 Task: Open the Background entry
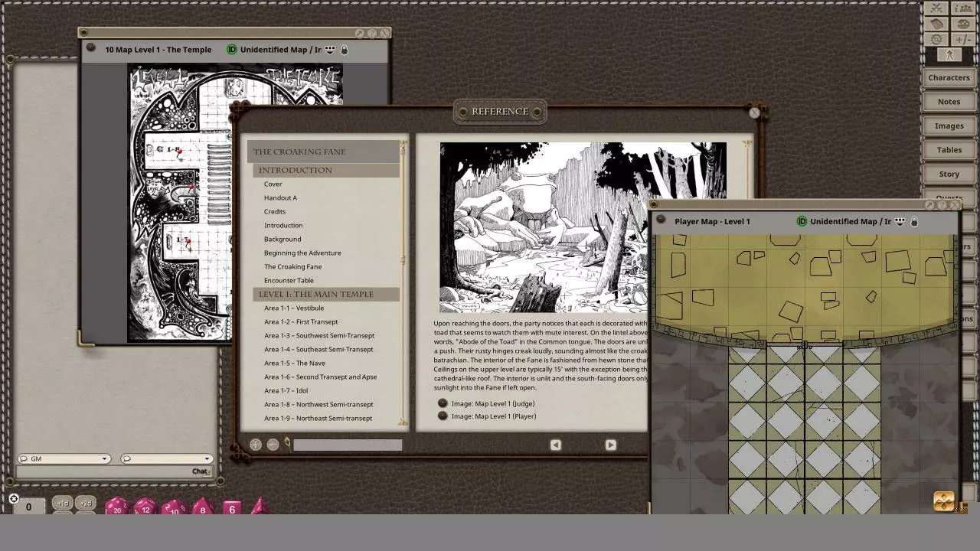pos(283,239)
